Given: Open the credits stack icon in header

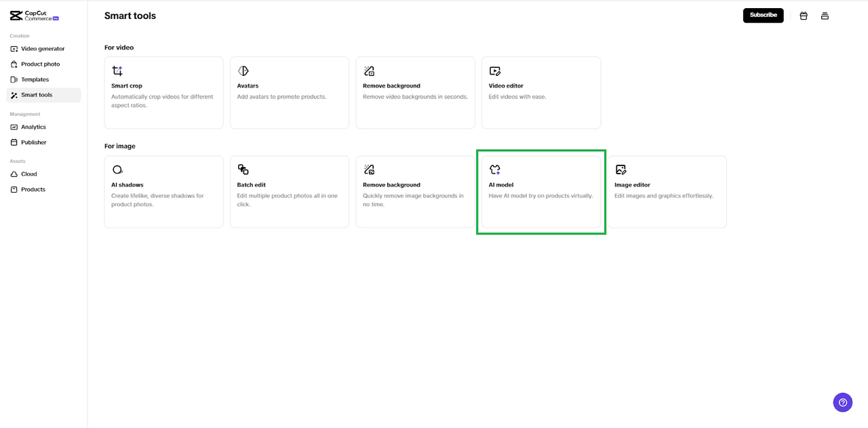Looking at the screenshot, I should [x=825, y=16].
